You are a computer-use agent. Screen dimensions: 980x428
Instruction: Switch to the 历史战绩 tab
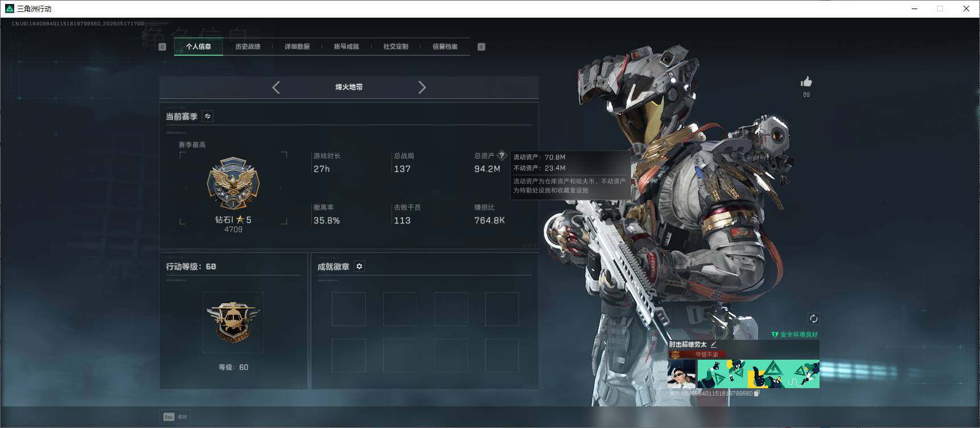(248, 47)
